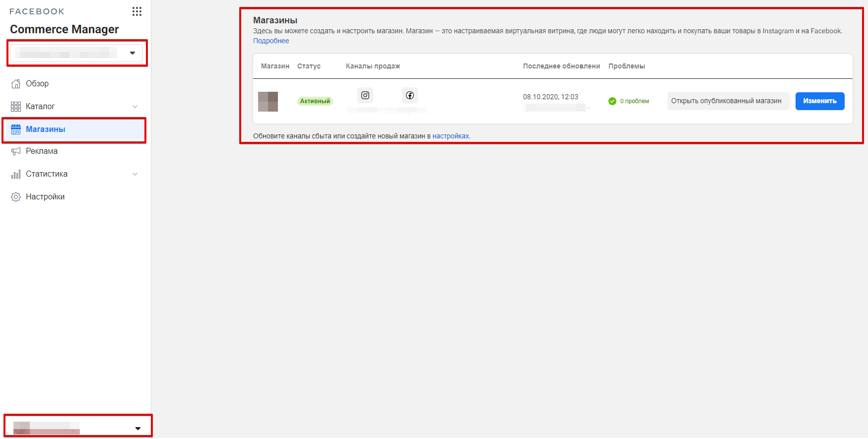This screenshot has height=439, width=868.
Task: Follow the Подробнее link
Action: [x=271, y=41]
